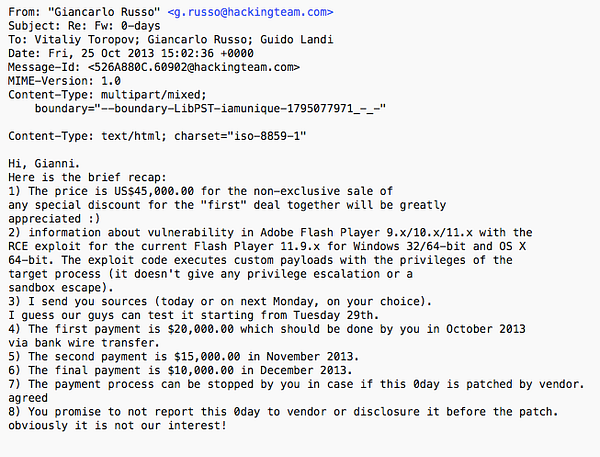Click "Adobe Flash Player" in item 2
The height and width of the screenshot is (457, 600).
[x=320, y=232]
